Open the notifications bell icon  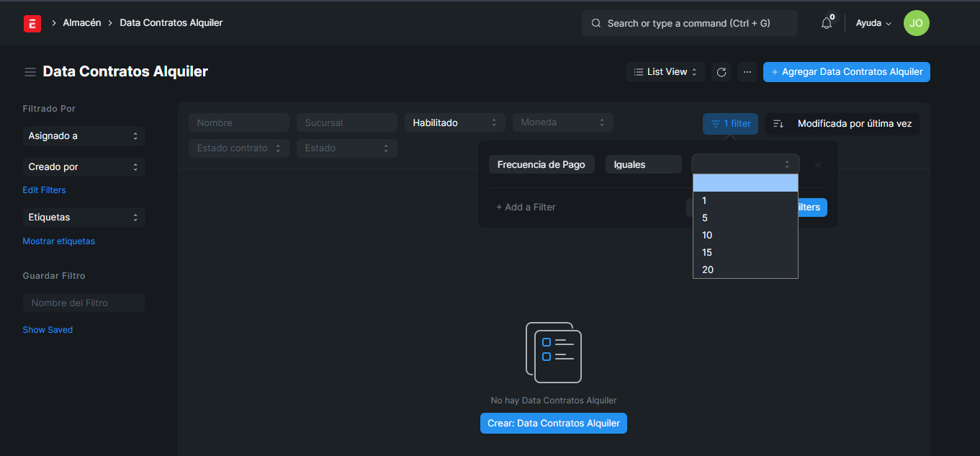click(x=827, y=23)
